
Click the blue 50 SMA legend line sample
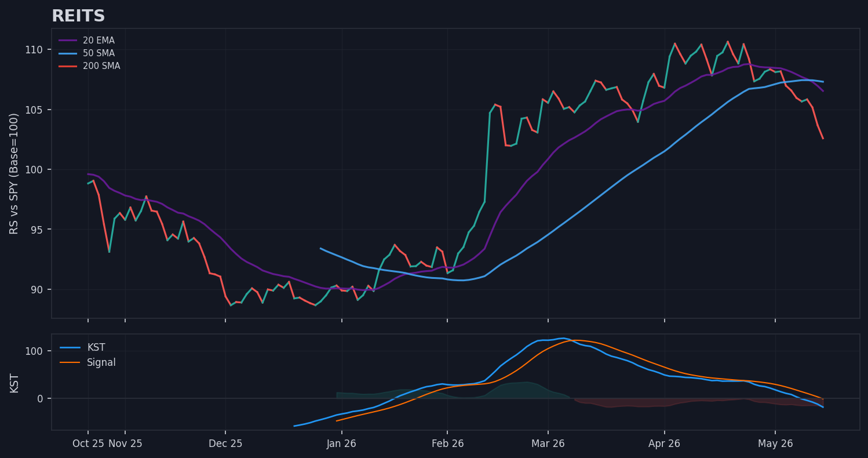(68, 53)
